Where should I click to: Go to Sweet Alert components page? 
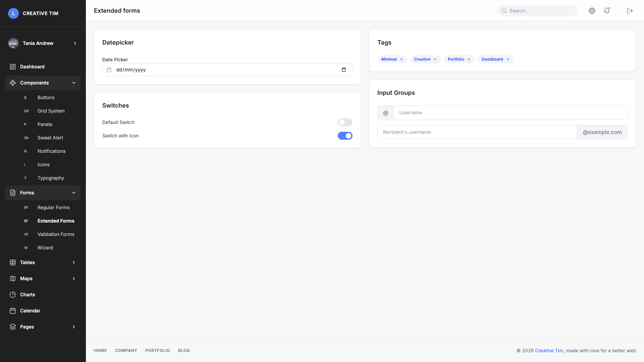click(50, 138)
